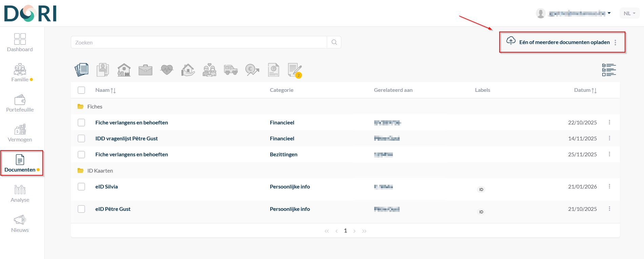644x259 pixels.
Task: Select the briefcase category filter icon
Action: pos(145,70)
